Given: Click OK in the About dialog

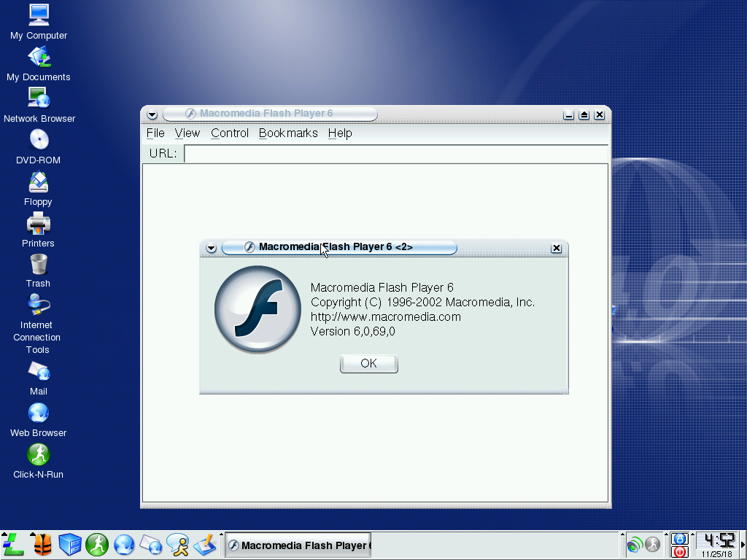Looking at the screenshot, I should [368, 364].
